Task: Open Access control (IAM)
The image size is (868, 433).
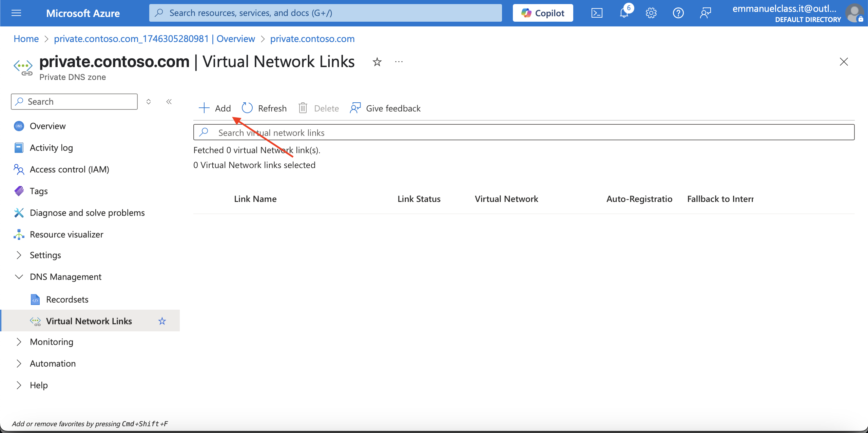Action: coord(70,169)
